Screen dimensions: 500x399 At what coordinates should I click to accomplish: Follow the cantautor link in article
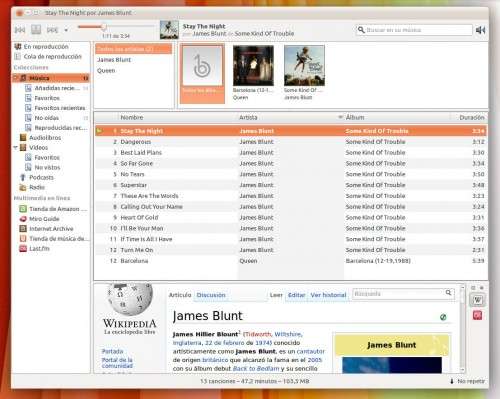coord(310,351)
